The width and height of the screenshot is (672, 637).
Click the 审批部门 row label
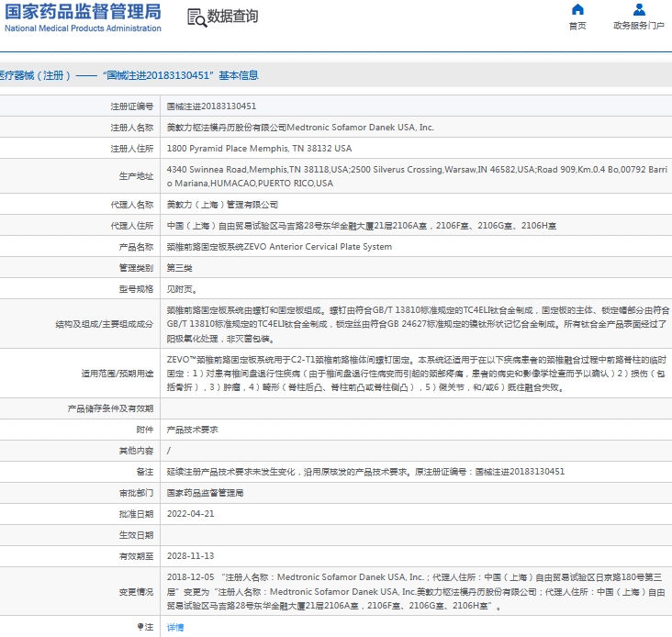tap(136, 493)
